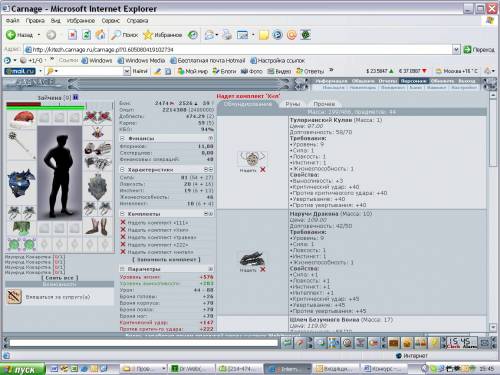Click the Переход go button
500x375 pixels.
pyautogui.click(x=479, y=50)
